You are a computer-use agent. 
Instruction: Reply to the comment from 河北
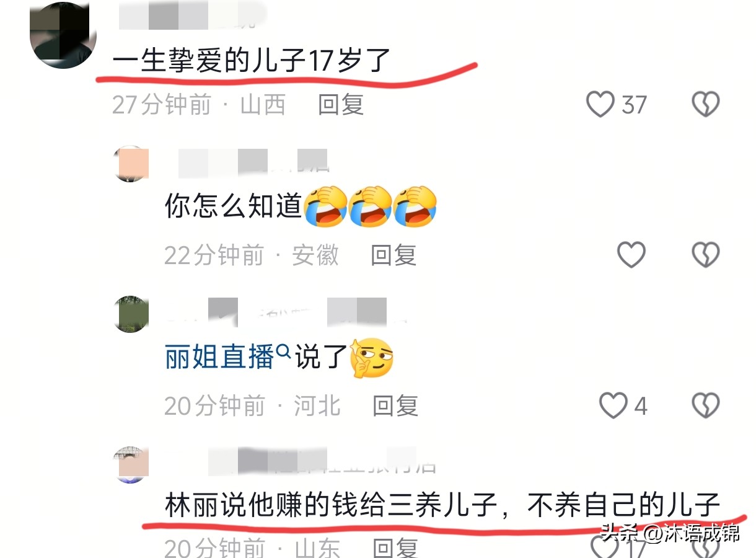point(395,406)
